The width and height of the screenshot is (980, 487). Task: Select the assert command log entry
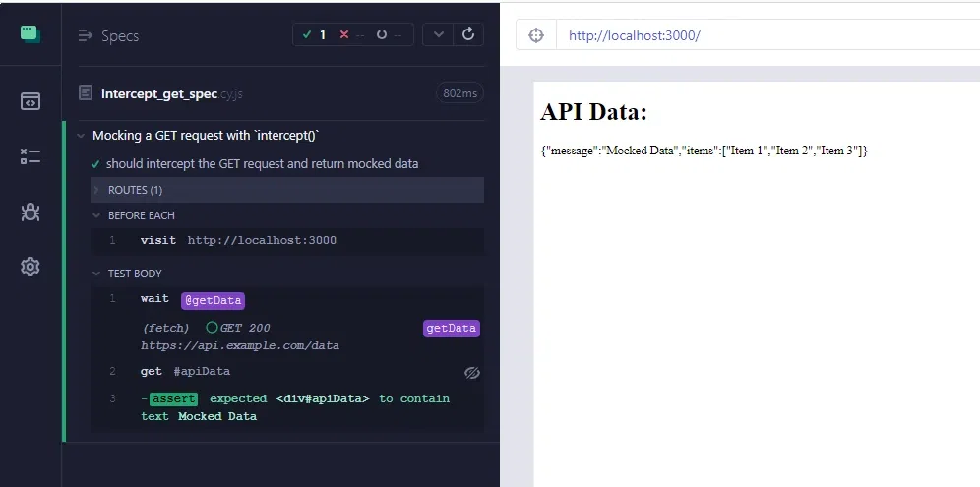click(x=173, y=398)
